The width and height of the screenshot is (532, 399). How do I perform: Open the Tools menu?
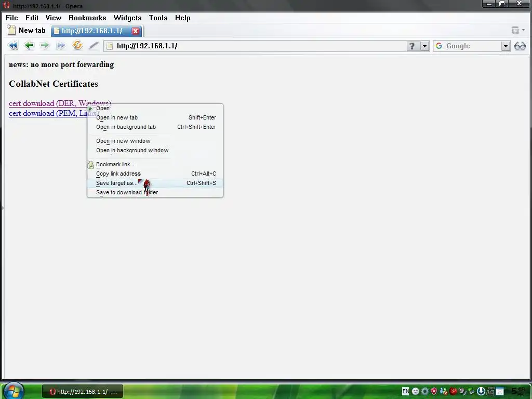pos(158,18)
